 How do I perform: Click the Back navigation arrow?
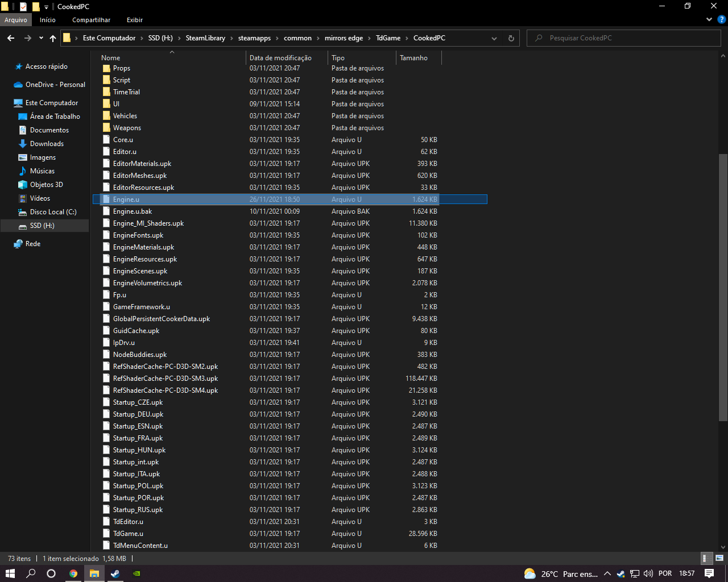11,38
